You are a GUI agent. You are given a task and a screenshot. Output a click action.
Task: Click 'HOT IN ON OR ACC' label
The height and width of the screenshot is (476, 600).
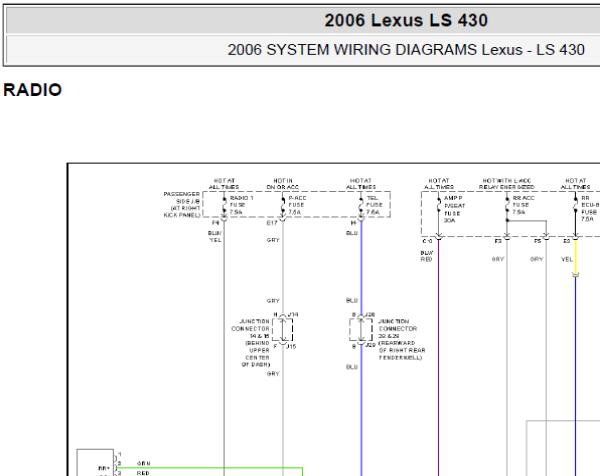pyautogui.click(x=283, y=184)
